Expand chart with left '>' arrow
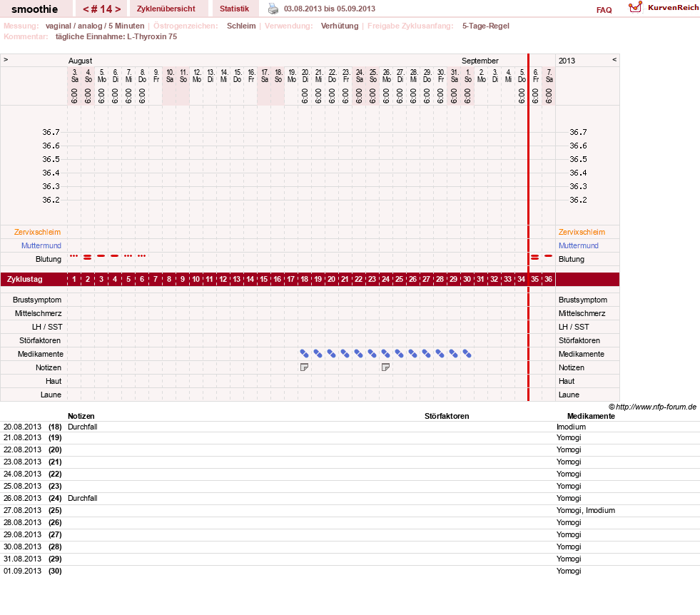700x615 pixels. point(6,59)
